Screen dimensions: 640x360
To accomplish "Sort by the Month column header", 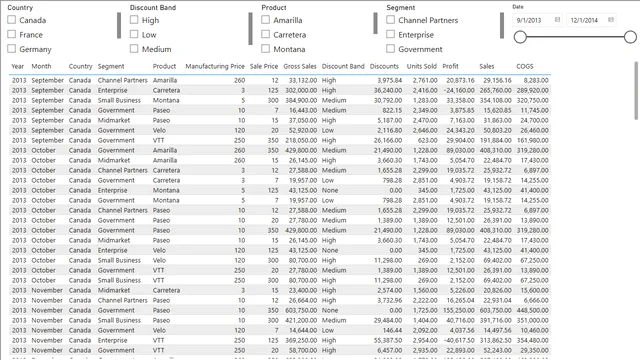I will pyautogui.click(x=41, y=66).
